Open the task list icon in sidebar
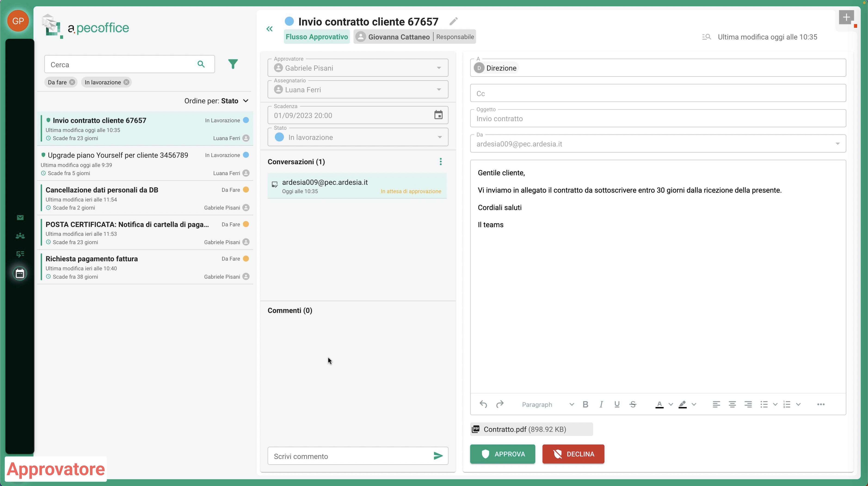Viewport: 868px width, 486px height. click(x=20, y=254)
